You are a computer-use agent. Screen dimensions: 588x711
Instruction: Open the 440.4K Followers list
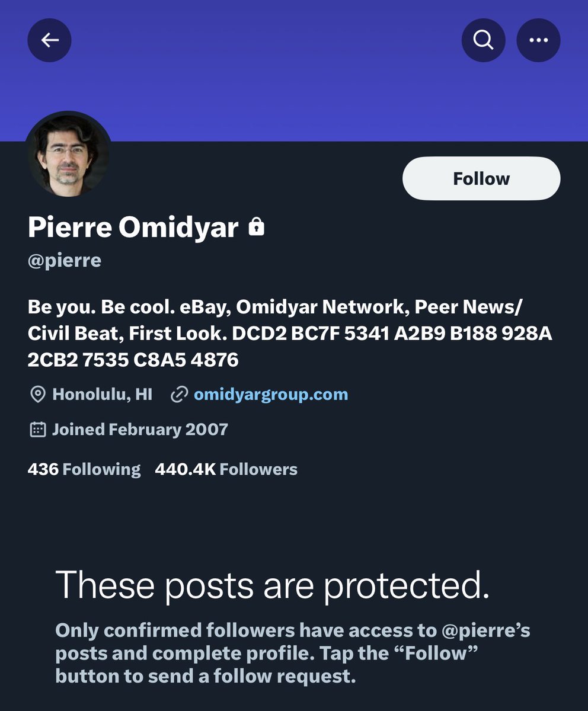coord(226,469)
